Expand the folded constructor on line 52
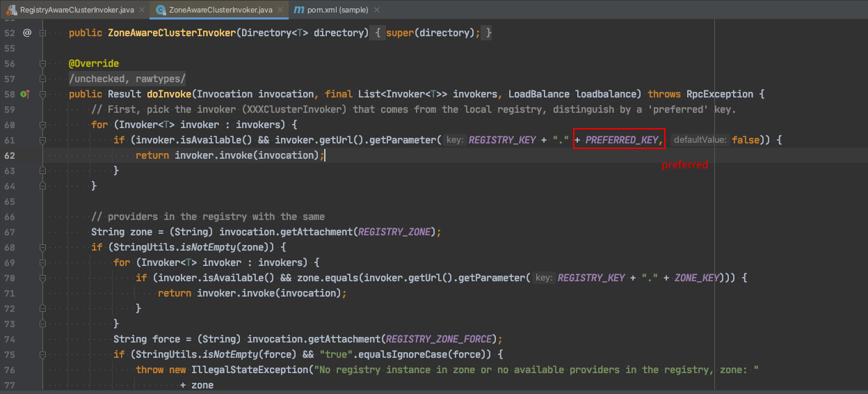This screenshot has height=394, width=868. click(x=43, y=33)
